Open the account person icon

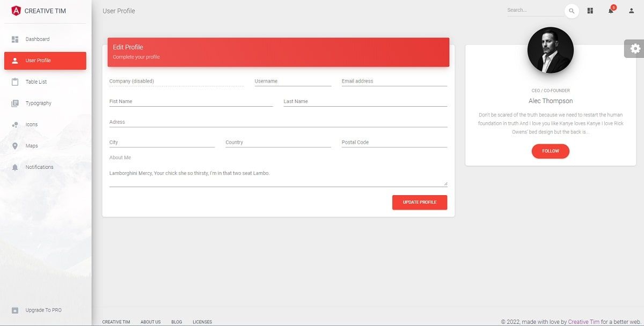point(631,11)
